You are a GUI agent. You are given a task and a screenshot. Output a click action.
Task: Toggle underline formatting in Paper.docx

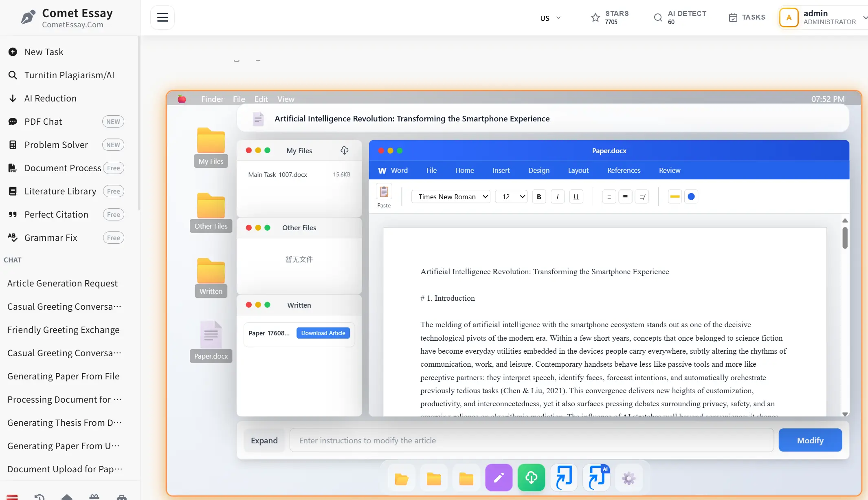point(576,197)
